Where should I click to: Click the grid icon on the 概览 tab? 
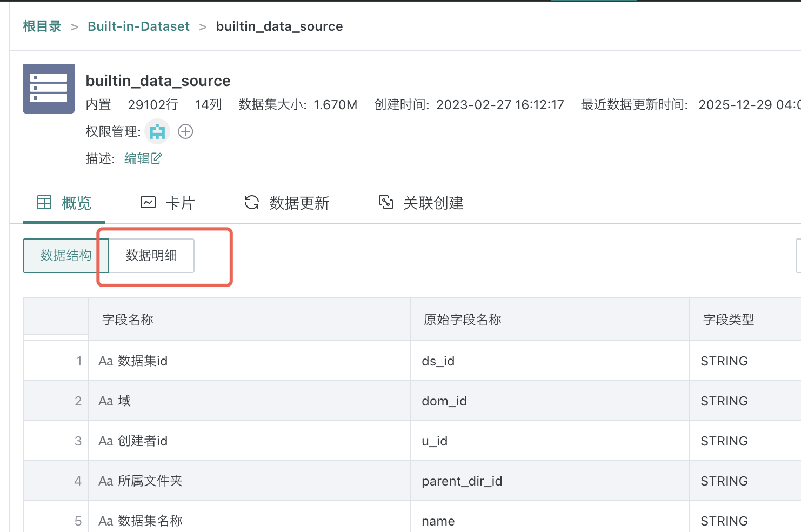pyautogui.click(x=44, y=203)
